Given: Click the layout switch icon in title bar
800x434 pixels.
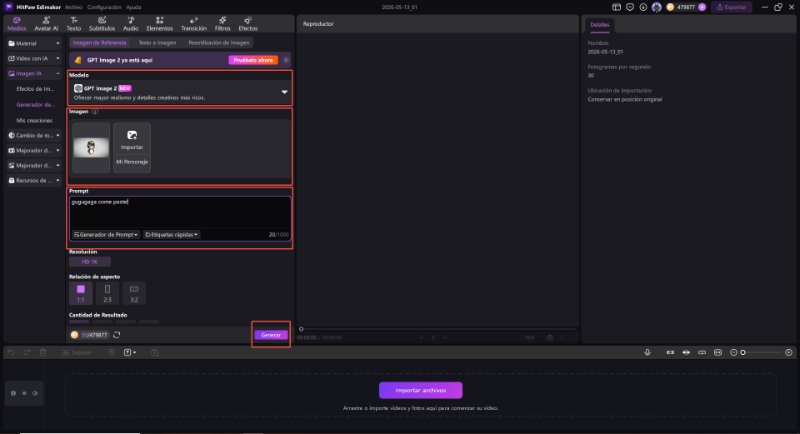Looking at the screenshot, I should [616, 7].
